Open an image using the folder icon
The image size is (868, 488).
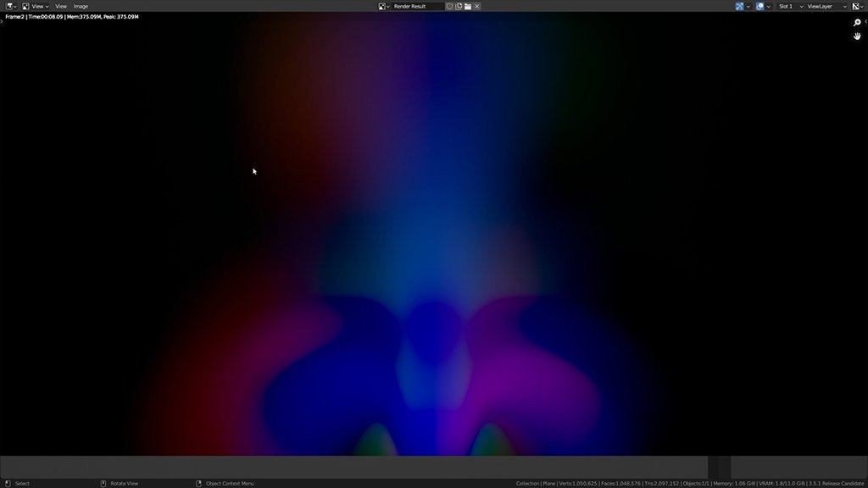(467, 6)
